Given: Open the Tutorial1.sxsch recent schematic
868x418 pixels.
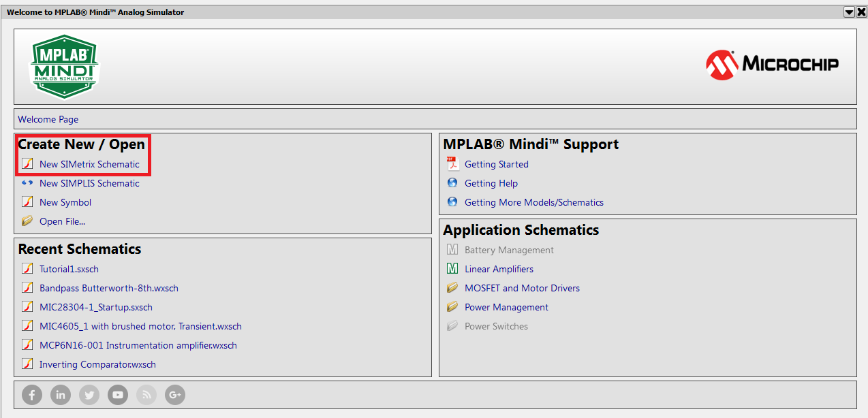Looking at the screenshot, I should pyautogui.click(x=69, y=268).
